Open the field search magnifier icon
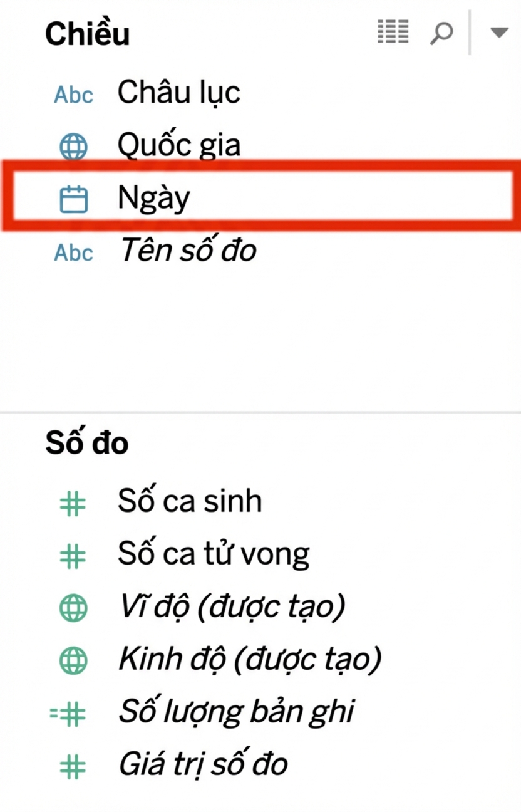521x812 pixels. pyautogui.click(x=441, y=33)
